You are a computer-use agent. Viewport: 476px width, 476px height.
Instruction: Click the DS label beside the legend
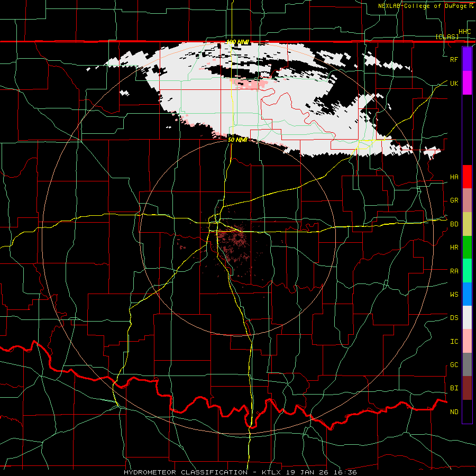tap(454, 318)
